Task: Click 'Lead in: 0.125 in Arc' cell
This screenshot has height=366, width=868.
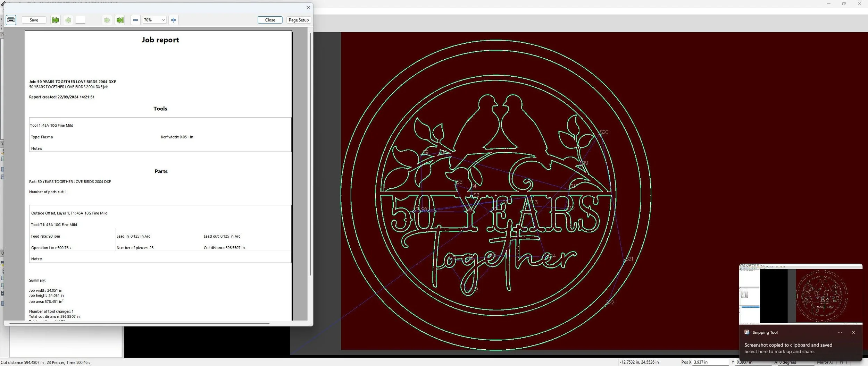Action: point(133,236)
